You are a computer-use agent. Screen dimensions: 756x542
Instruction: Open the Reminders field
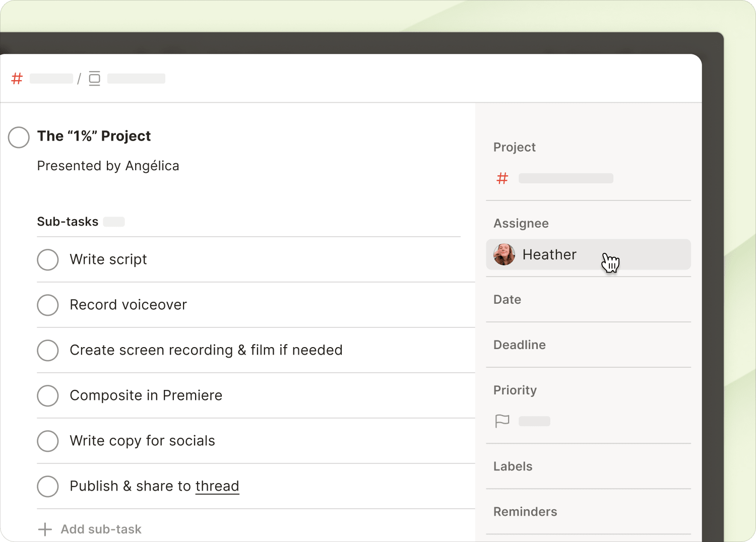[x=588, y=512]
